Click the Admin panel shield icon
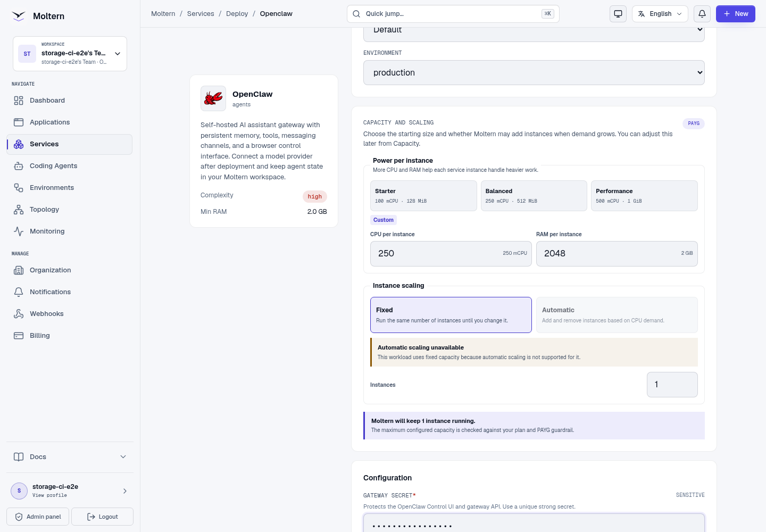 19,517
